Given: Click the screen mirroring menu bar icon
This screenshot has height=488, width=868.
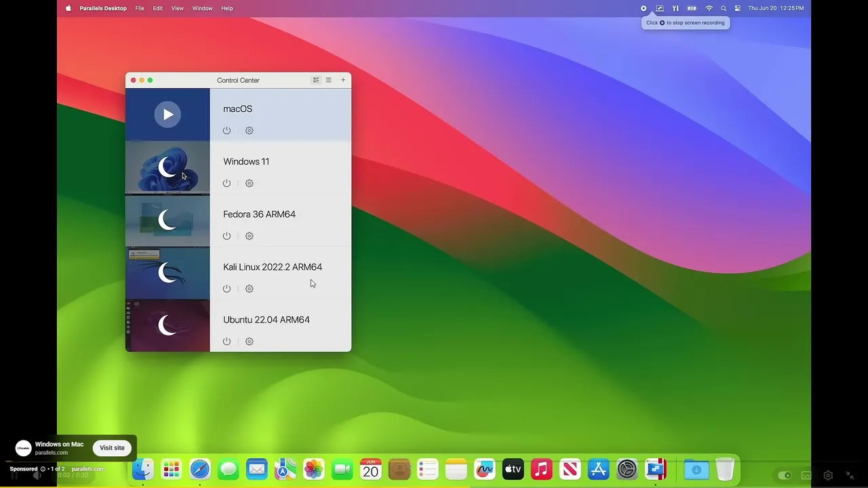Looking at the screenshot, I should [x=659, y=8].
